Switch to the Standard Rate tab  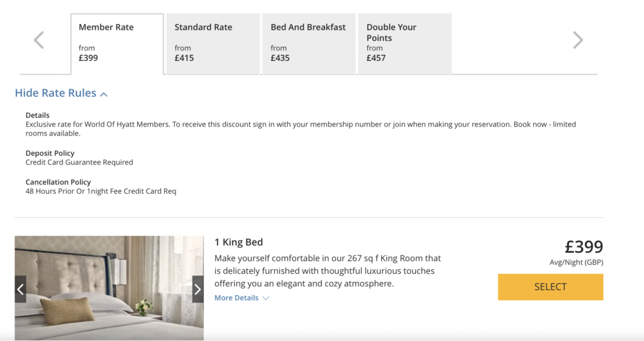click(x=213, y=43)
